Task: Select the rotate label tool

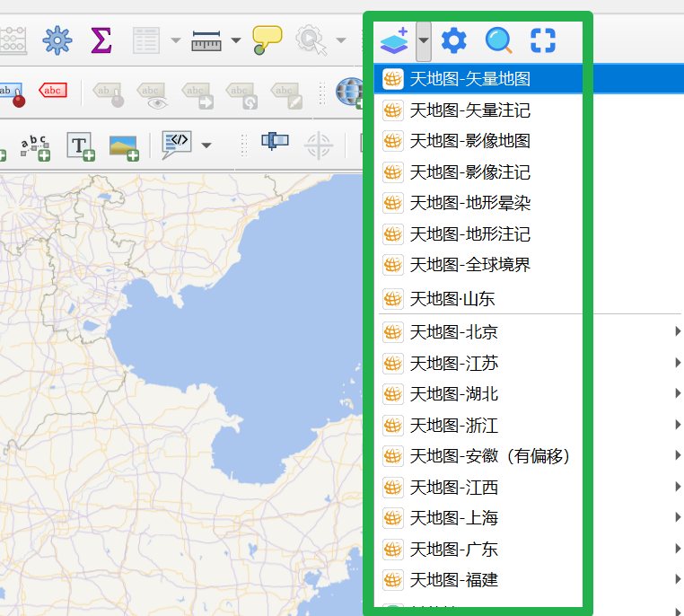Action: 241,95
